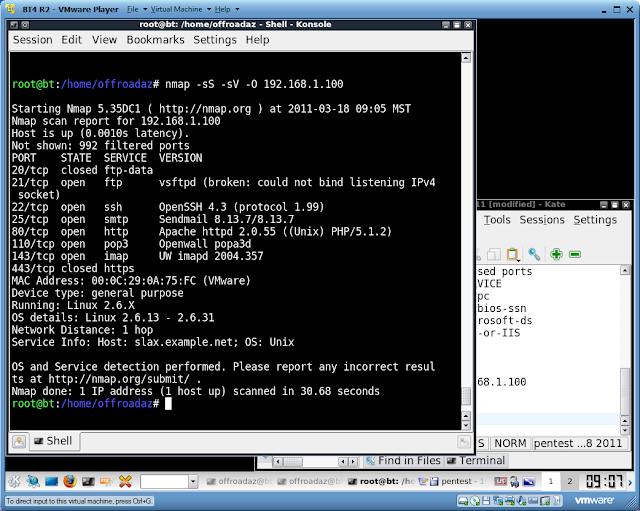Click the VMware network adapter device icon

click(498, 500)
